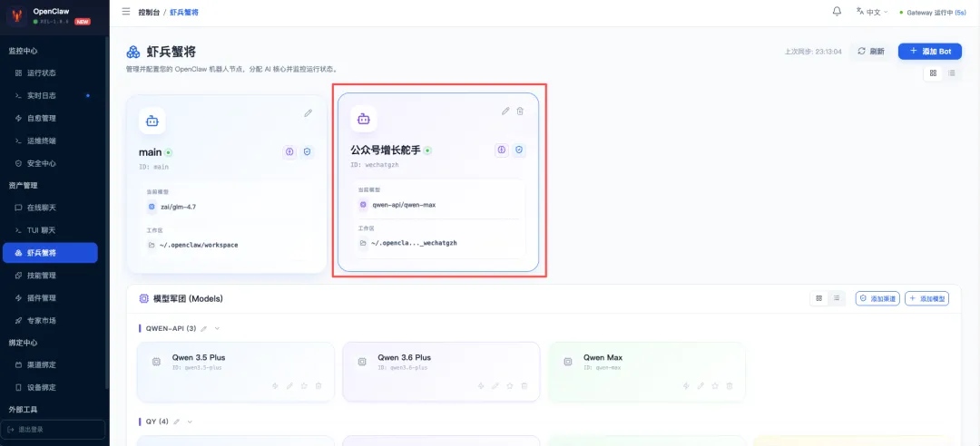Edit the 公众号增长舵手 bot with pencil icon
The height and width of the screenshot is (446, 980).
click(x=505, y=111)
